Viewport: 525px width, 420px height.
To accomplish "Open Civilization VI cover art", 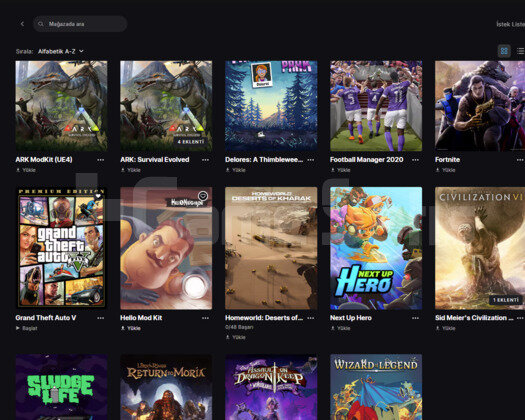I will [x=480, y=248].
